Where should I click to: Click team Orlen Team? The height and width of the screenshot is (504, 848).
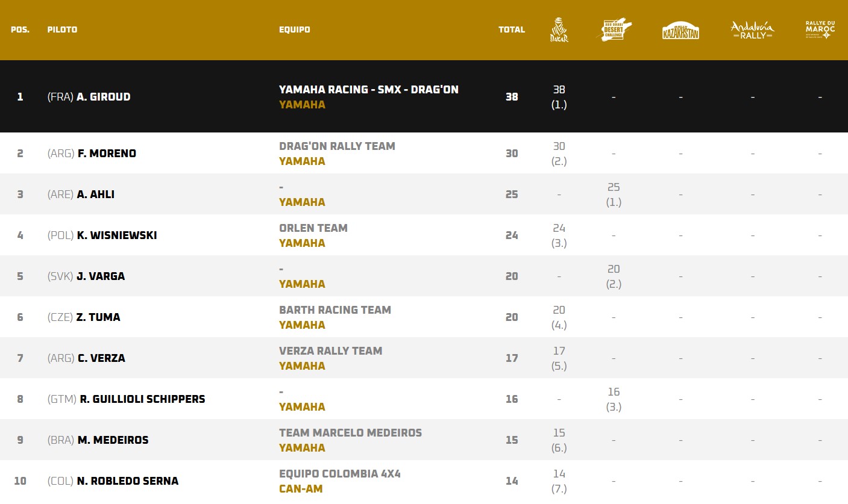313,228
